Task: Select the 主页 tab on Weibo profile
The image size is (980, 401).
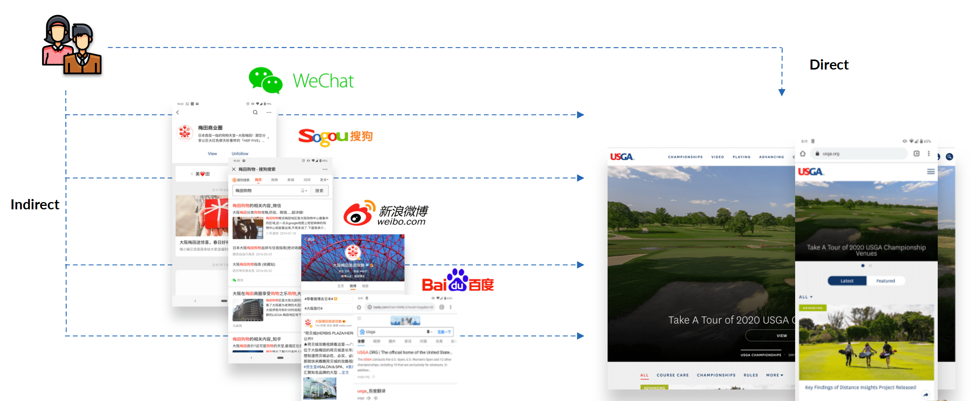Action: click(341, 286)
